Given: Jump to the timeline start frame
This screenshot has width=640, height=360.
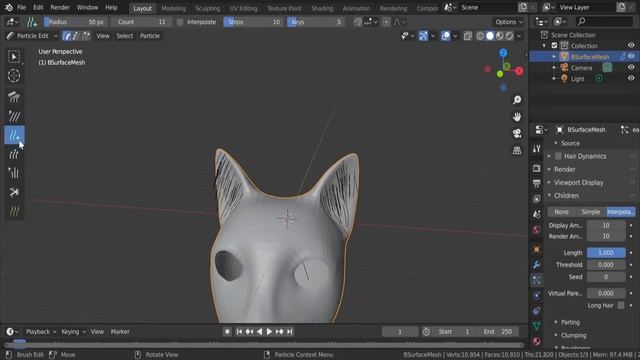Looking at the screenshot, I should pos(239,332).
